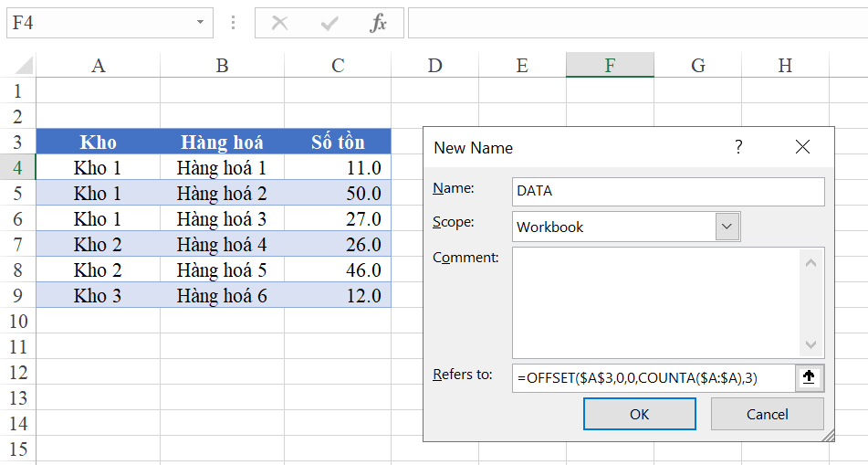868x465 pixels.
Task: Select column G header
Action: click(x=698, y=66)
